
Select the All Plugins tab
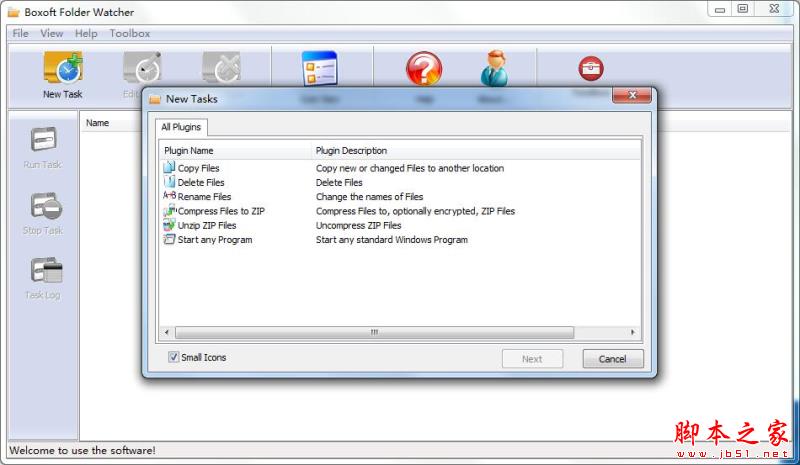pyautogui.click(x=181, y=127)
